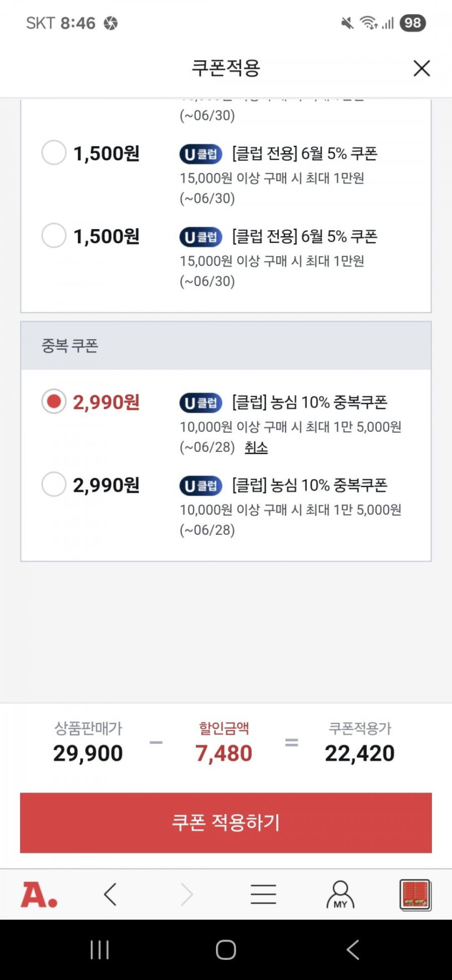
Task: Tap the 중복 쿠폰 section header
Action: [x=226, y=346]
